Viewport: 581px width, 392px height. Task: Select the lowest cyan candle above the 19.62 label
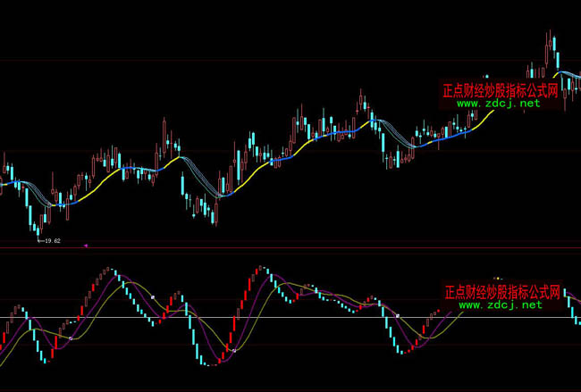tap(38, 228)
